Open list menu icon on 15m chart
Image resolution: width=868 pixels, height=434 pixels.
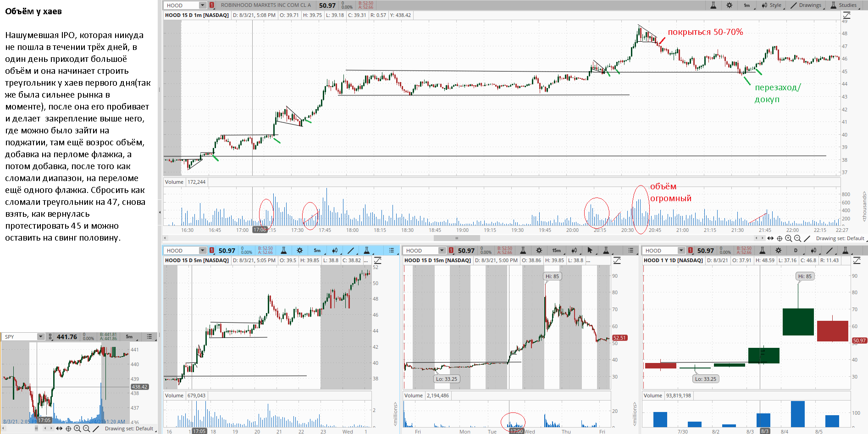pyautogui.click(x=630, y=250)
